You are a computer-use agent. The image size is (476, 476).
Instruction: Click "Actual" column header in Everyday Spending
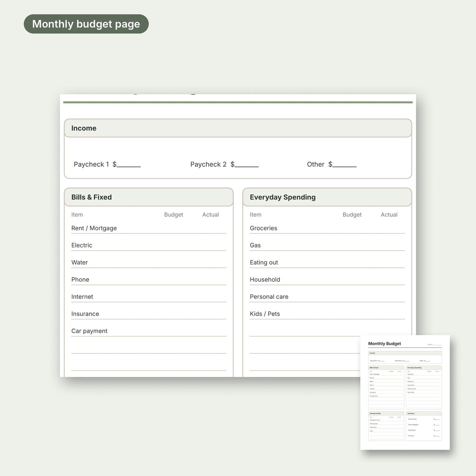point(389,215)
